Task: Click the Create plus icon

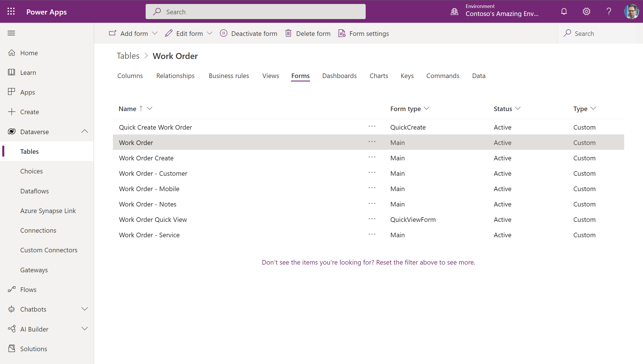Action: click(x=11, y=112)
